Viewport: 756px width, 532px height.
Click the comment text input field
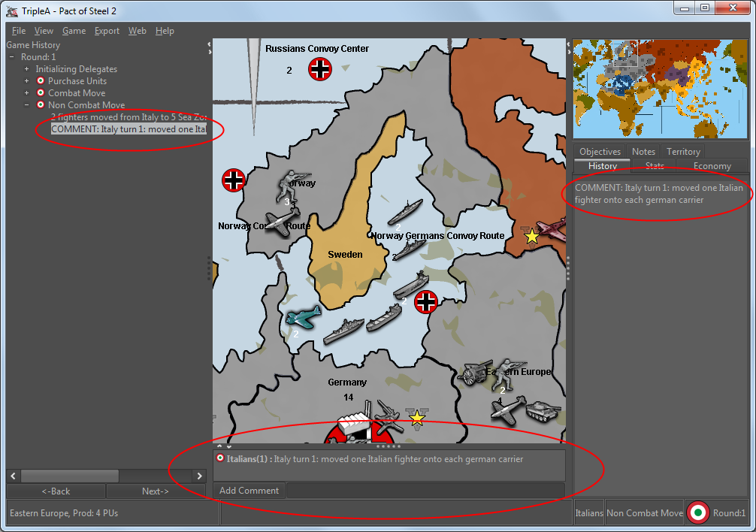[x=425, y=491]
